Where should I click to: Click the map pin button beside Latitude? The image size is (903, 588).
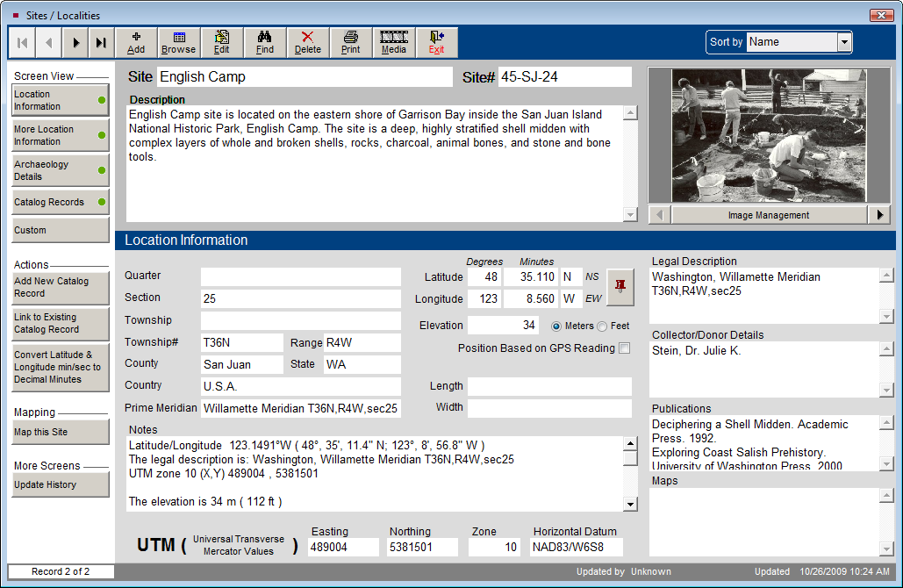click(x=620, y=286)
